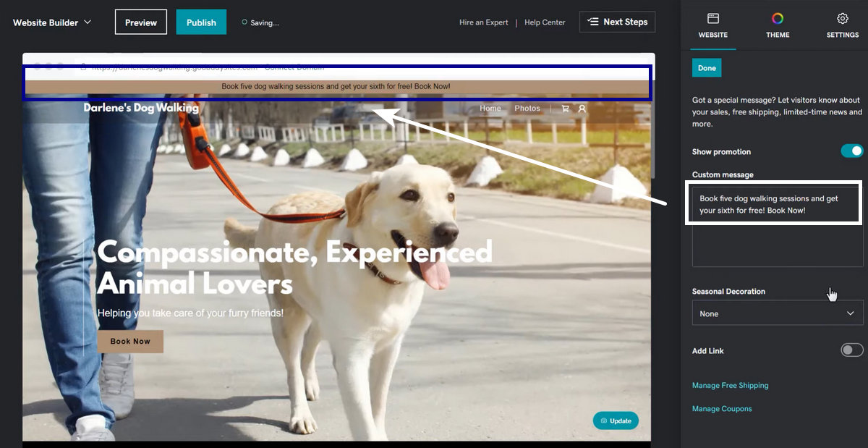Screen dimensions: 868x448
Task: Click the Update photo button on hero image
Action: click(x=616, y=420)
